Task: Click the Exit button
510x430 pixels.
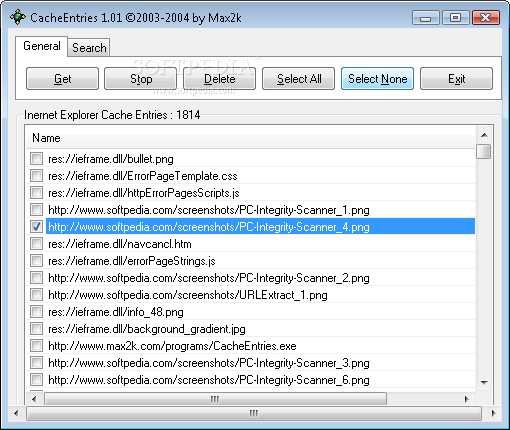Action: 456,79
